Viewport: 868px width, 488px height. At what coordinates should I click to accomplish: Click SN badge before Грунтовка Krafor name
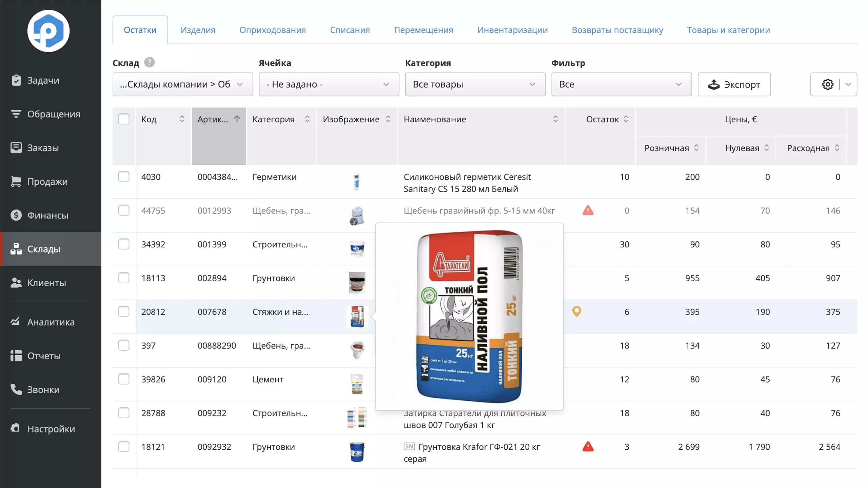point(409,446)
